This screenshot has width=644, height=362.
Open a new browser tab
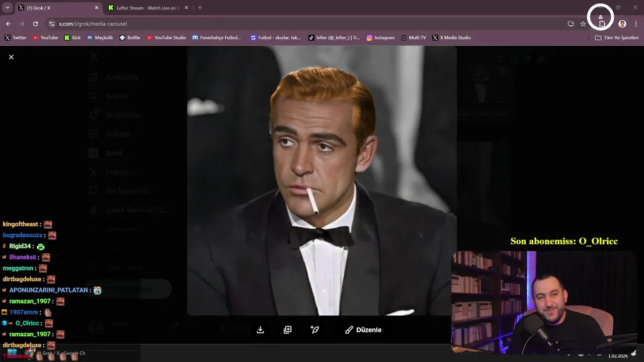click(x=200, y=8)
